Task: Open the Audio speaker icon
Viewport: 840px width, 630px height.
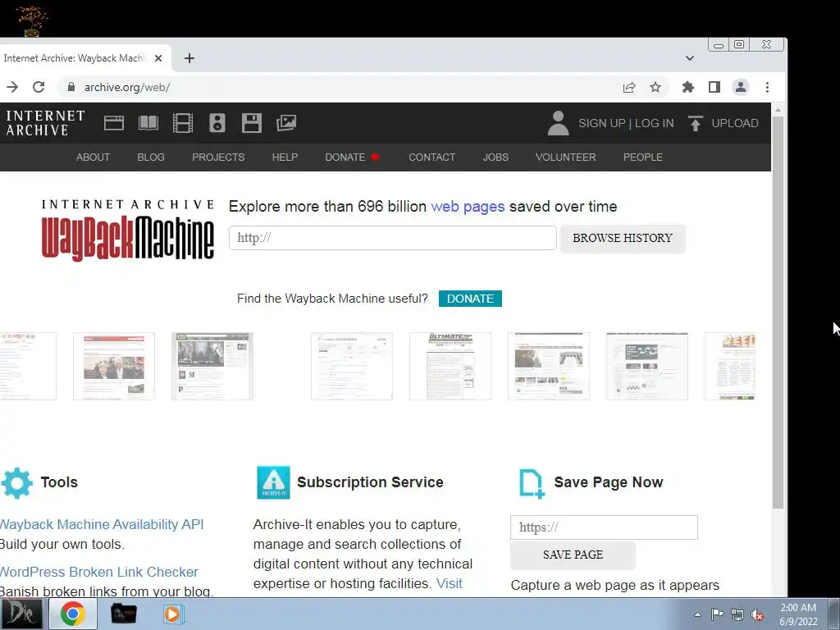Action: (x=217, y=123)
